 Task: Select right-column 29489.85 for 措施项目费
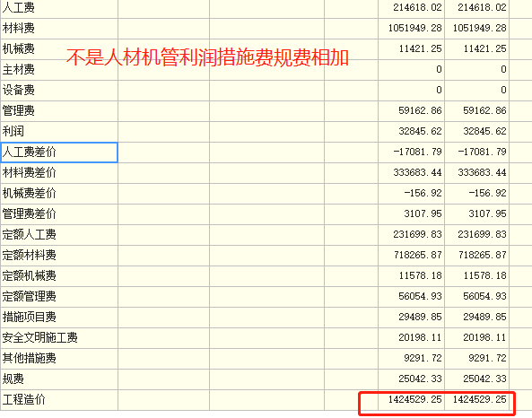coord(484,318)
